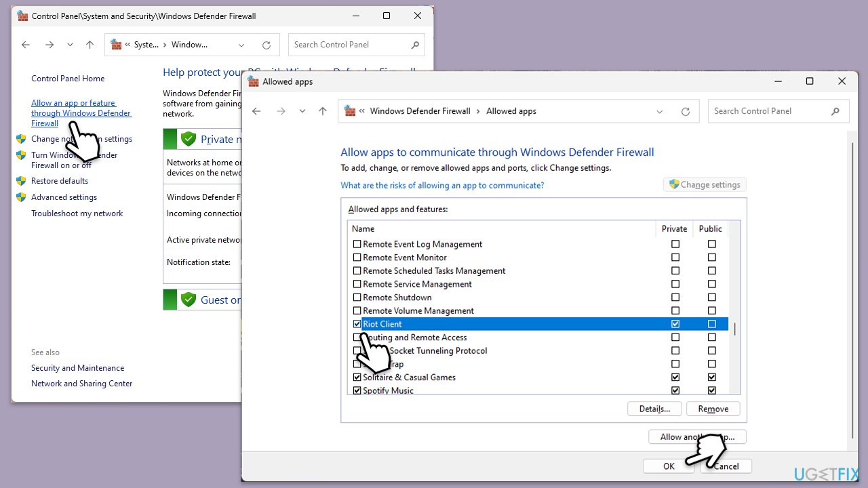
Task: Go up one level in Firewall window
Action: (90, 45)
